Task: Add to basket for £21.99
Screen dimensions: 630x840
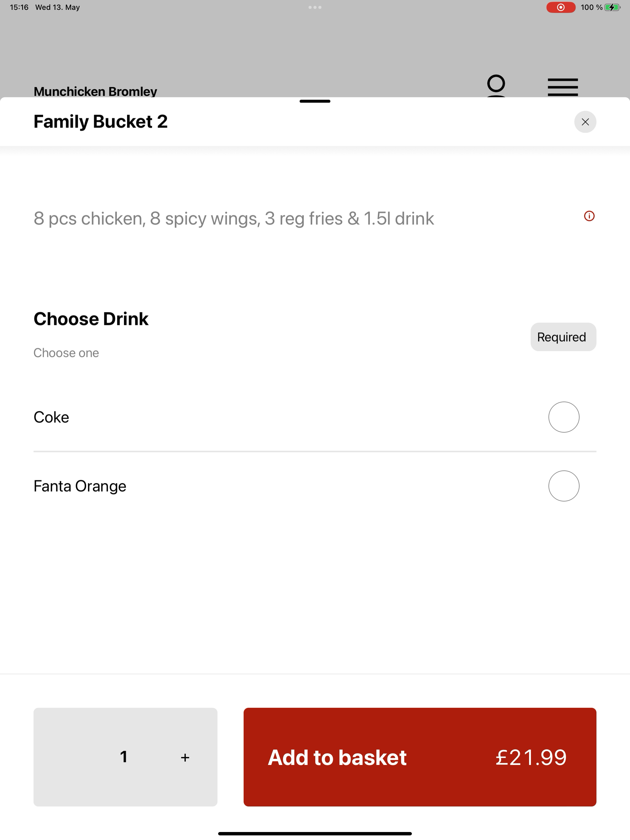Action: (420, 757)
